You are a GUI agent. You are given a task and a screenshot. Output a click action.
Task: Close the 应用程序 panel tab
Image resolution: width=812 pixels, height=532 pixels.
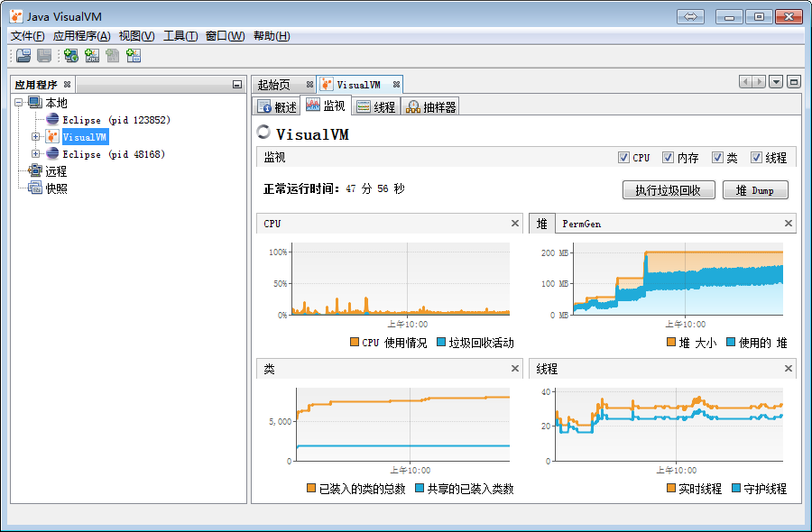tap(67, 85)
